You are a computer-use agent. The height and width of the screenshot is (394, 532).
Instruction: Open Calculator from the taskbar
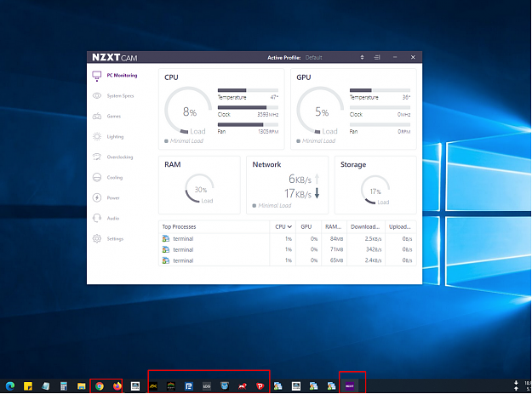(64, 385)
